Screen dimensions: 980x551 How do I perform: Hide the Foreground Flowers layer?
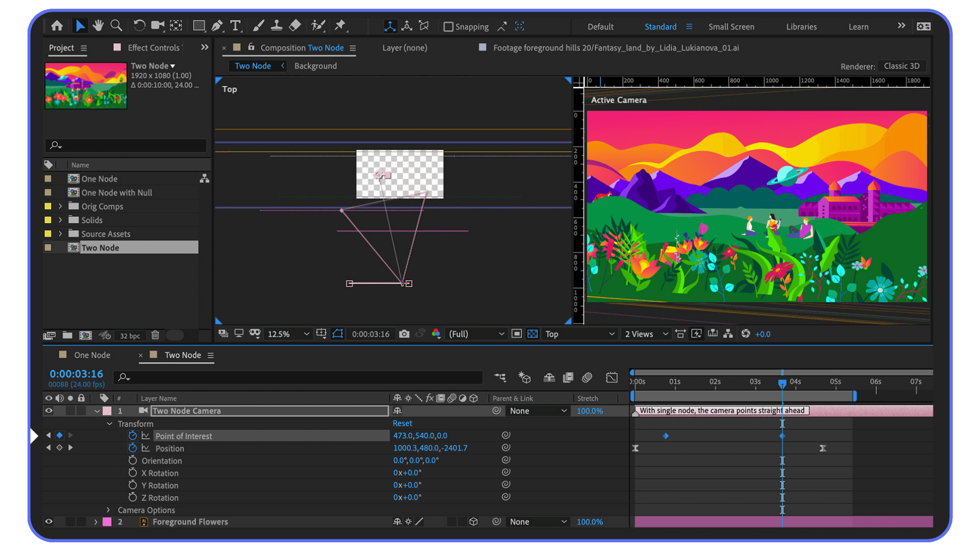(x=48, y=521)
